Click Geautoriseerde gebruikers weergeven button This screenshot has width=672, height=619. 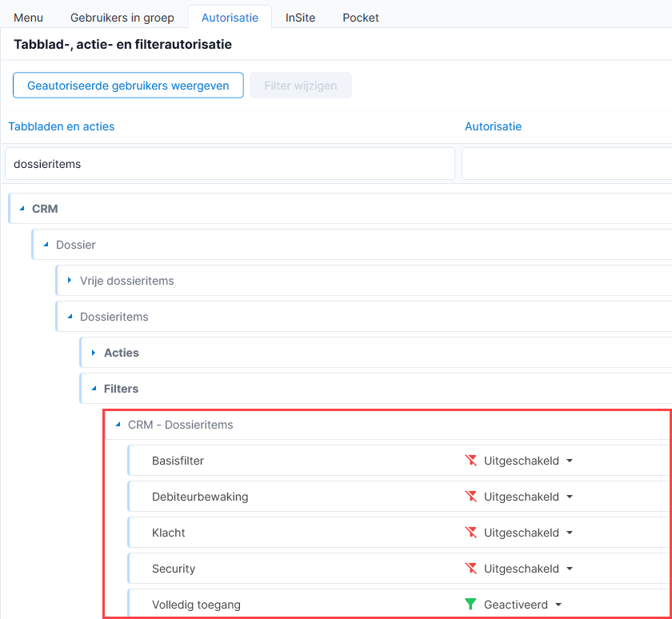(128, 86)
